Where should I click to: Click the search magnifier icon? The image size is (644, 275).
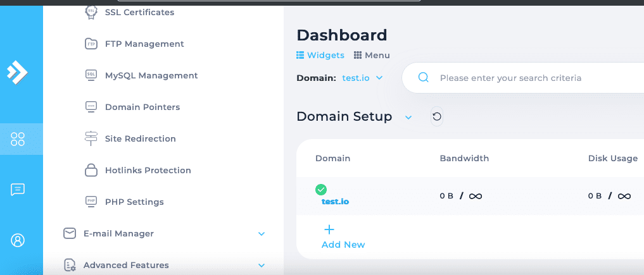click(x=424, y=78)
